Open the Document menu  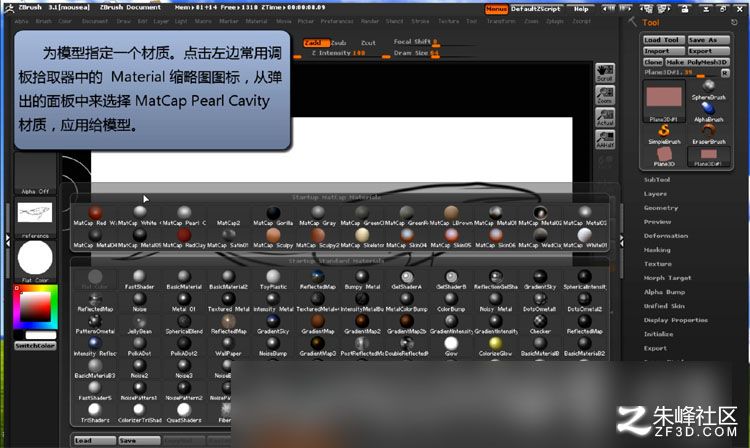point(95,22)
